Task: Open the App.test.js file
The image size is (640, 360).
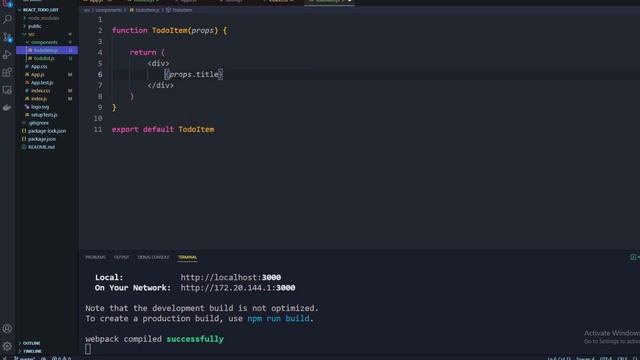Action: click(x=42, y=82)
